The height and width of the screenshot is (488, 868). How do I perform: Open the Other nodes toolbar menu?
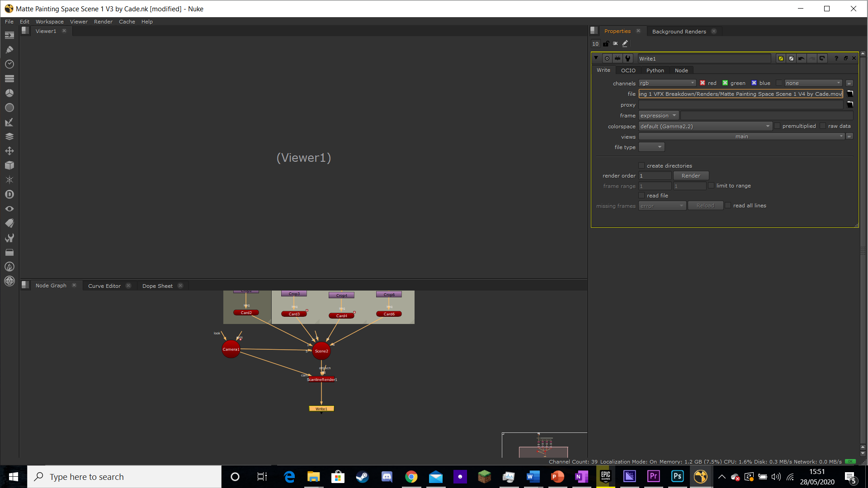tap(9, 252)
